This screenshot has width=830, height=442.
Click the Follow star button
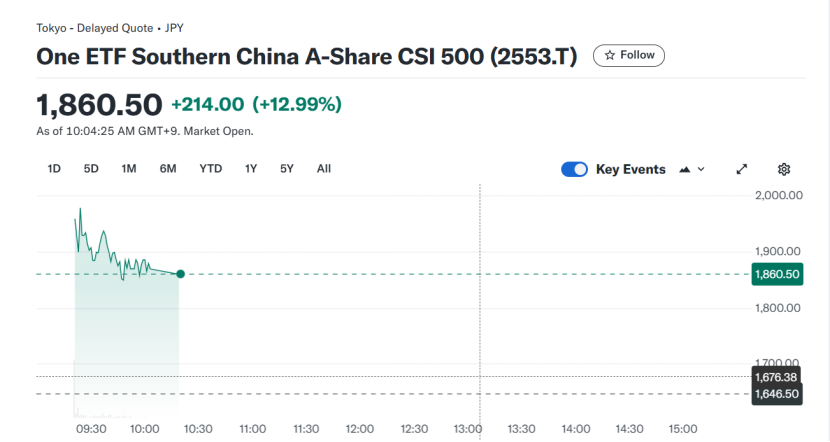pyautogui.click(x=629, y=56)
